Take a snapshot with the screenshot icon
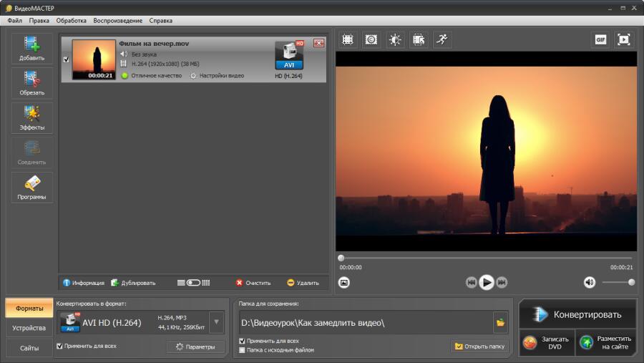 point(344,283)
